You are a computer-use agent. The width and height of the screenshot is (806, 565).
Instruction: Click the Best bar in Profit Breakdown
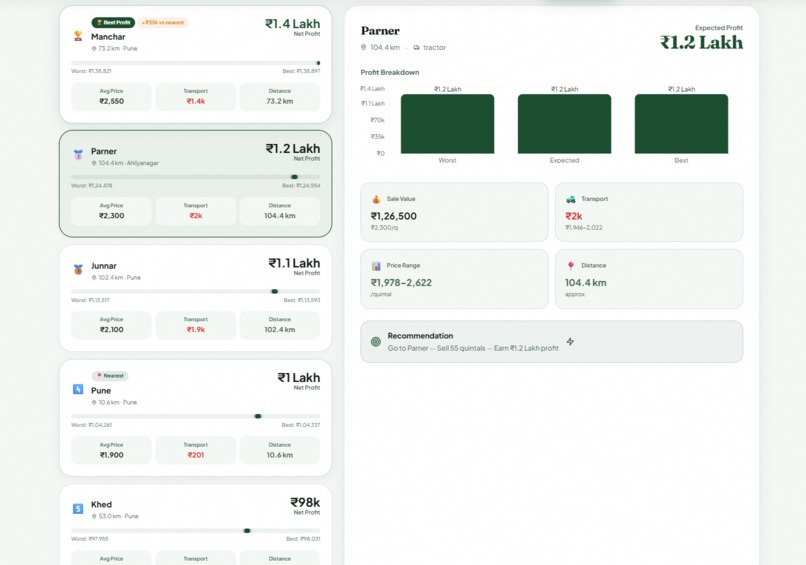pos(681,123)
